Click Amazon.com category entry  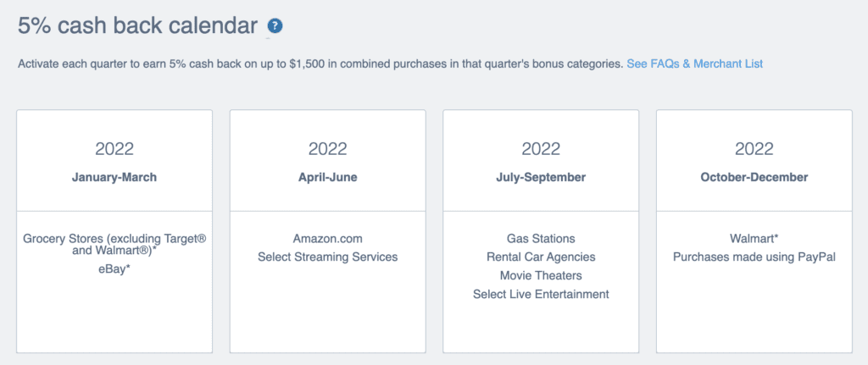328,239
